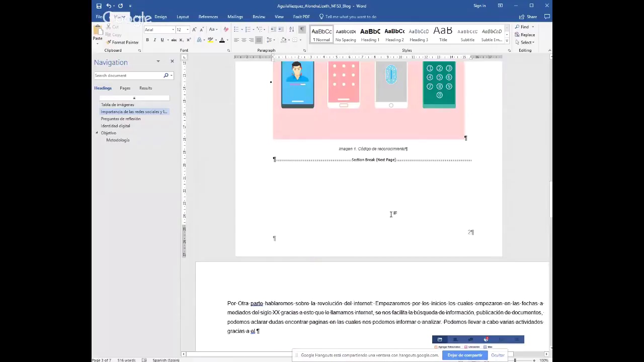
Task: Expand the Styles gallery More arrow
Action: (x=507, y=41)
